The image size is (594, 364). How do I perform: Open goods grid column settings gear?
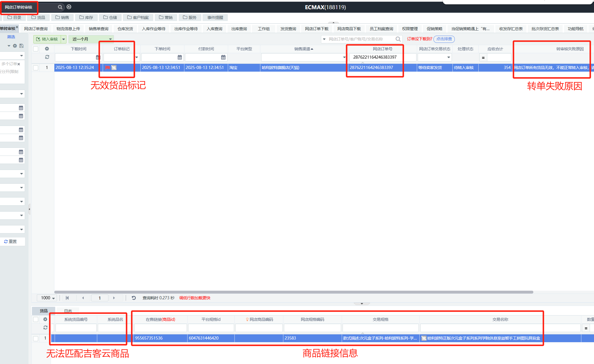[x=45, y=319]
